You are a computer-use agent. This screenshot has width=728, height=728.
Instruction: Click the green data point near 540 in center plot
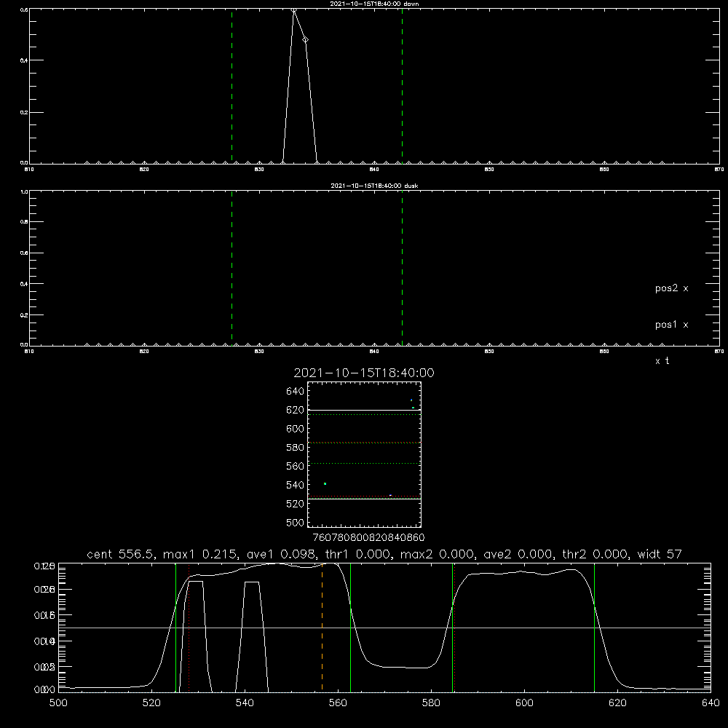(x=325, y=484)
